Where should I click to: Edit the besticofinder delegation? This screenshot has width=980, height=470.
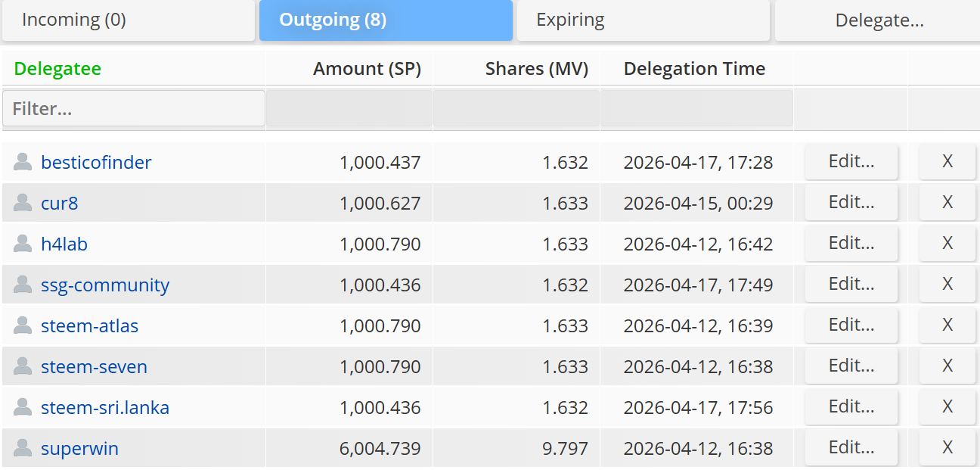(851, 162)
